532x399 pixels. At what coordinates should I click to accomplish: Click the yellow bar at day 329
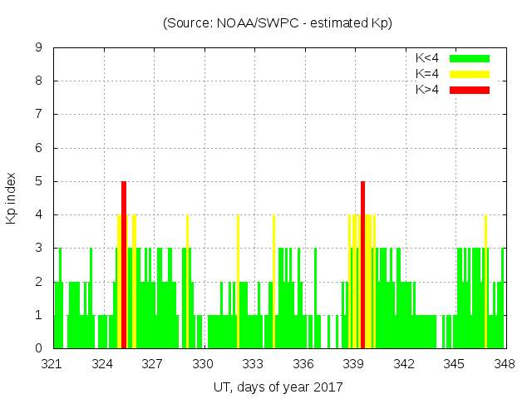click(188, 281)
